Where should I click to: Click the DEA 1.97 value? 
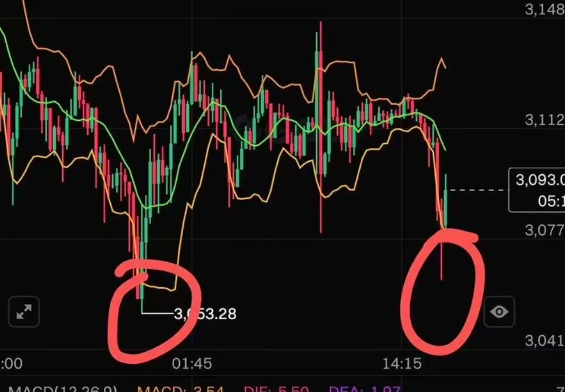click(364, 389)
